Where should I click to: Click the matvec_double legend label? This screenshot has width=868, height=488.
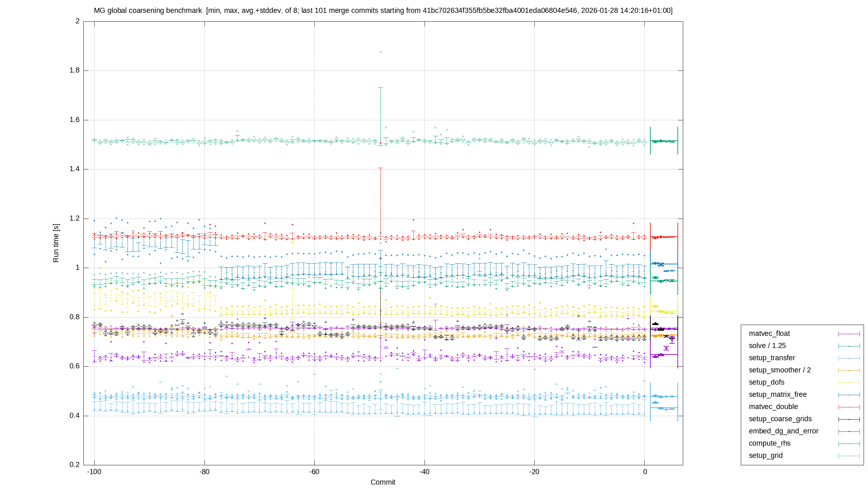773,407
